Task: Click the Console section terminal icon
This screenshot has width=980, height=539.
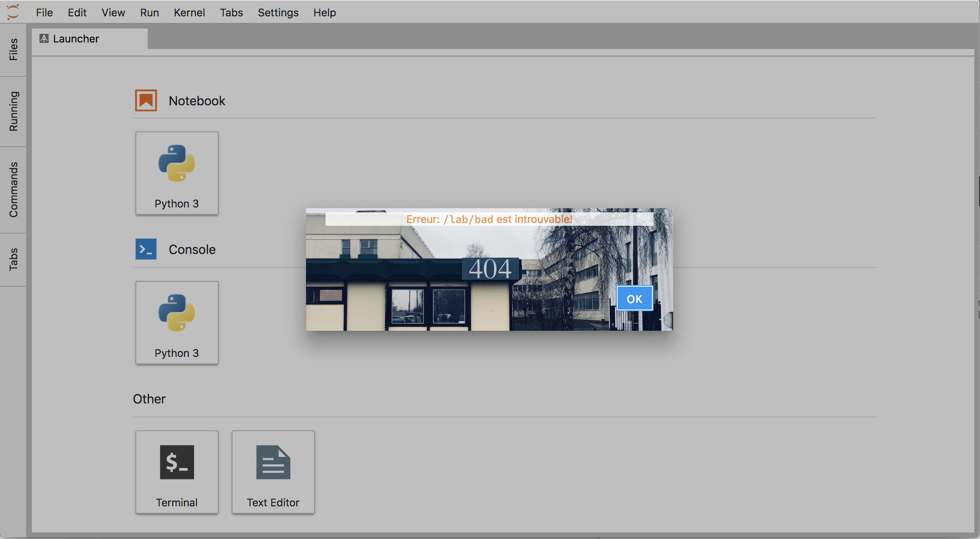Action: click(x=146, y=249)
